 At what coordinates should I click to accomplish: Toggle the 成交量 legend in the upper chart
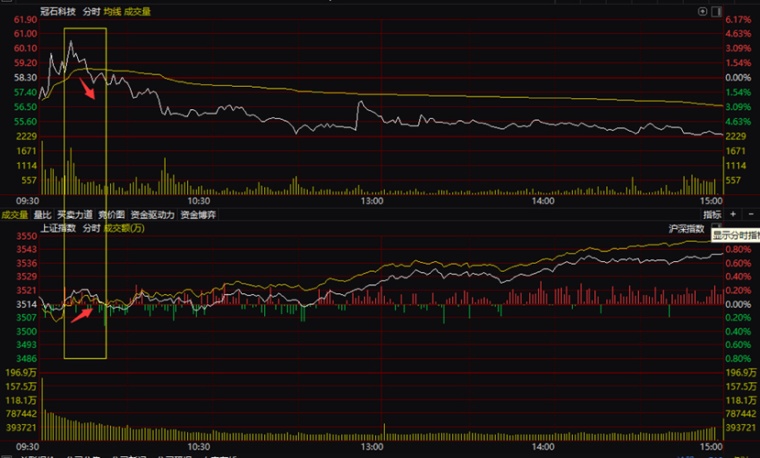(137, 11)
